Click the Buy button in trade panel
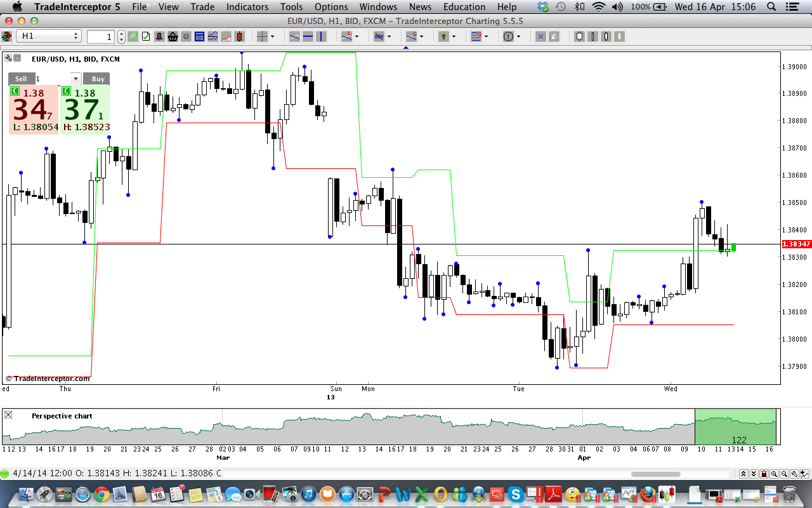The width and height of the screenshot is (812, 508). [x=98, y=79]
